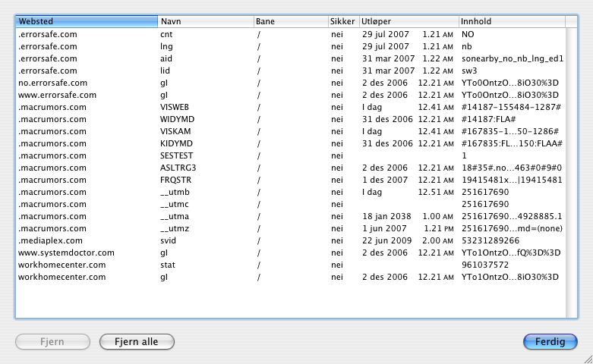
Task: Select the .mediaplex.com row
Action: pyautogui.click(x=291, y=240)
